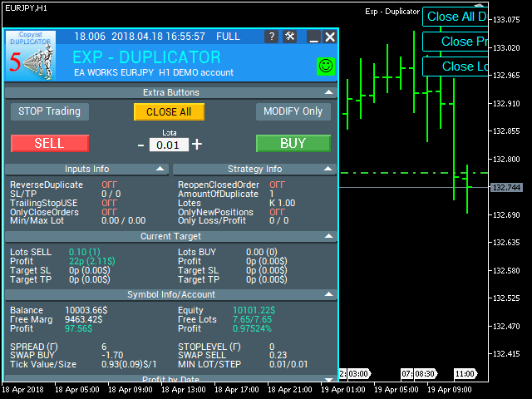Screen dimensions: 532x399
Task: Click the 19 Apr 05:00 time axis label
Action: (397, 390)
